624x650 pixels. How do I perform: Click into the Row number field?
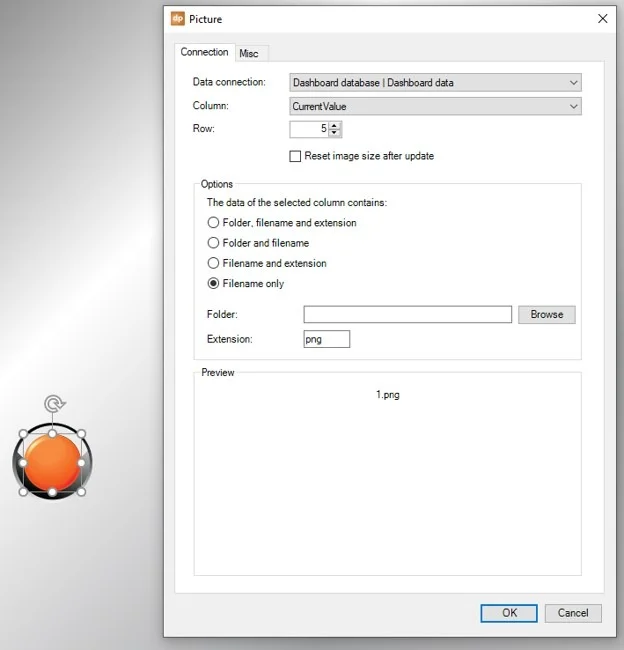(x=309, y=129)
